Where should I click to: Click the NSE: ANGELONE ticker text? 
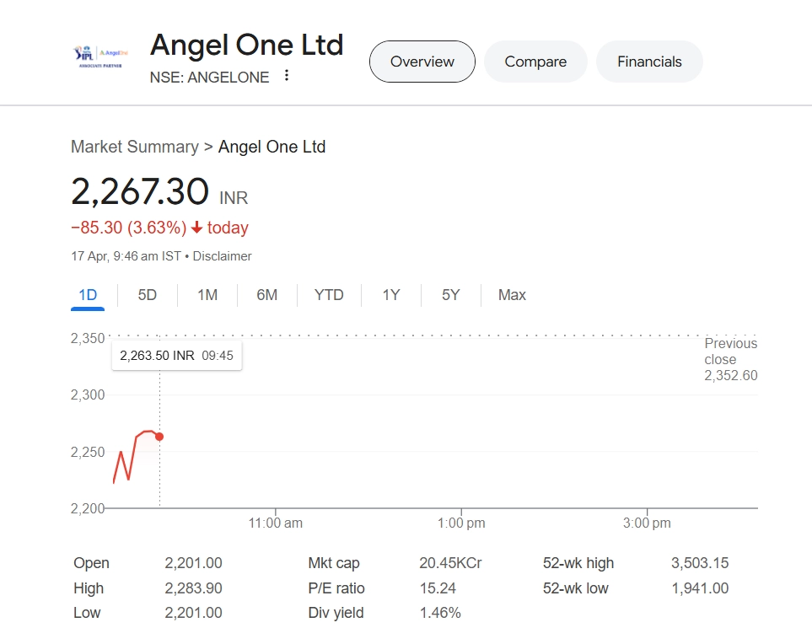(x=209, y=78)
